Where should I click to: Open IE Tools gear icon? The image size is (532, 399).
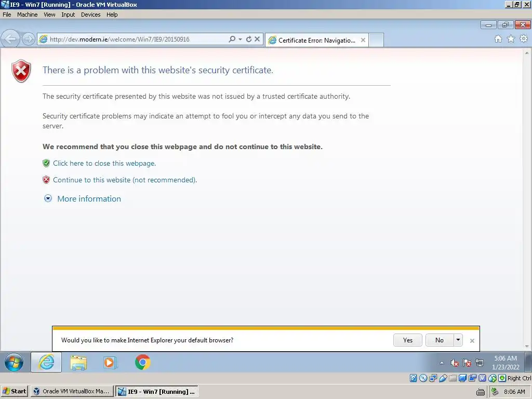[524, 39]
